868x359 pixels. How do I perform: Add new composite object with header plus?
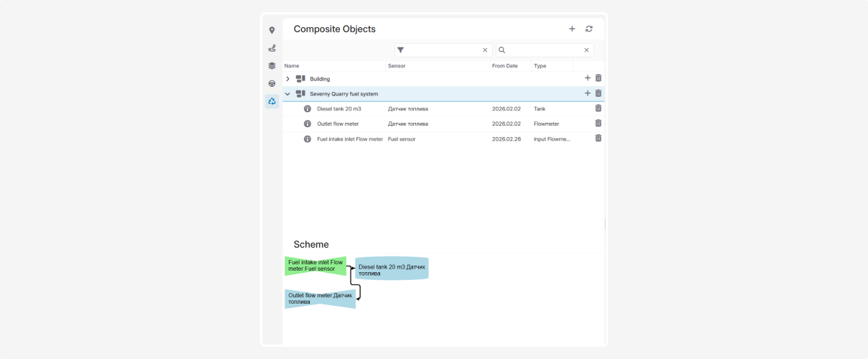click(x=572, y=29)
